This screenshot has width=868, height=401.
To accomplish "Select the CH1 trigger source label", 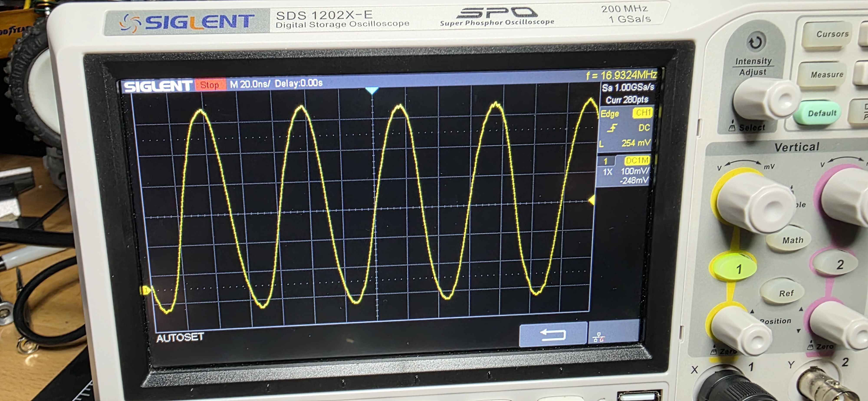I will pyautogui.click(x=643, y=113).
